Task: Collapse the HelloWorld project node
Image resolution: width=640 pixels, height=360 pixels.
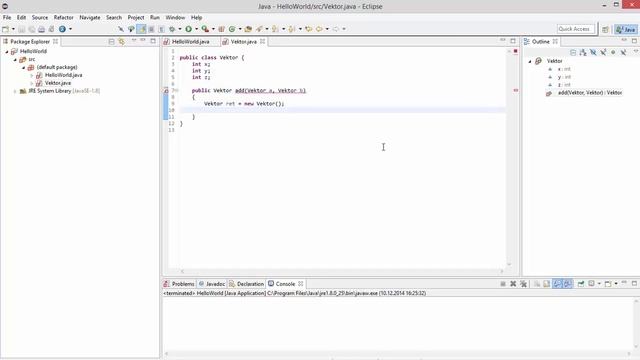Action: (x=7, y=52)
